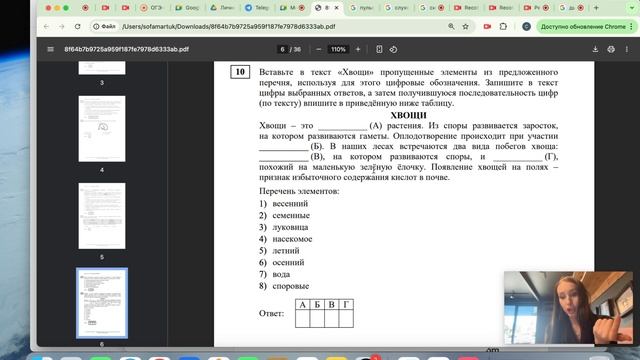Click list item 1) весенний
The image size is (640, 360).
[x=284, y=203]
